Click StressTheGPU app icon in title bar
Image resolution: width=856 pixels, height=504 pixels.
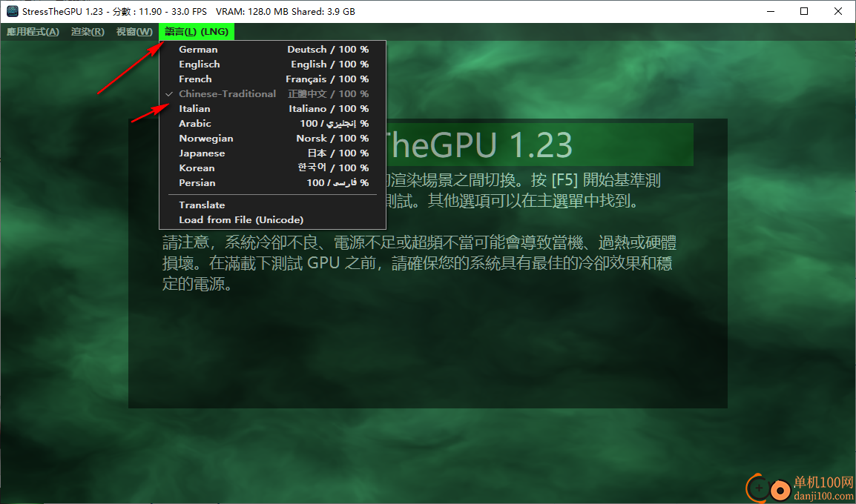(12, 11)
